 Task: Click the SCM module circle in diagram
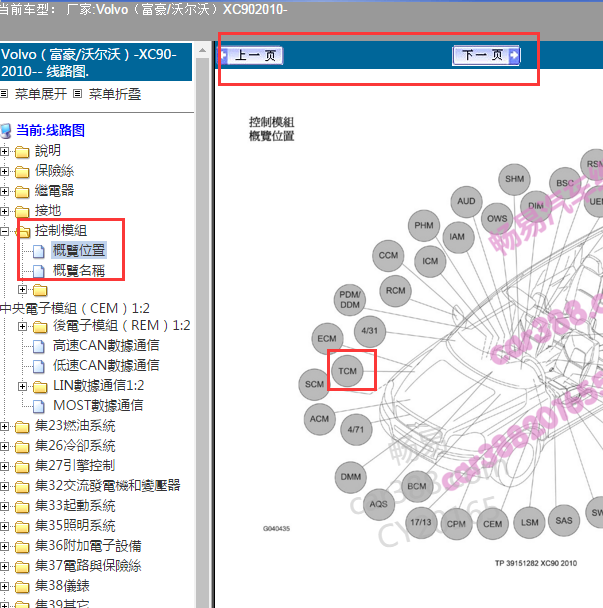[x=314, y=384]
